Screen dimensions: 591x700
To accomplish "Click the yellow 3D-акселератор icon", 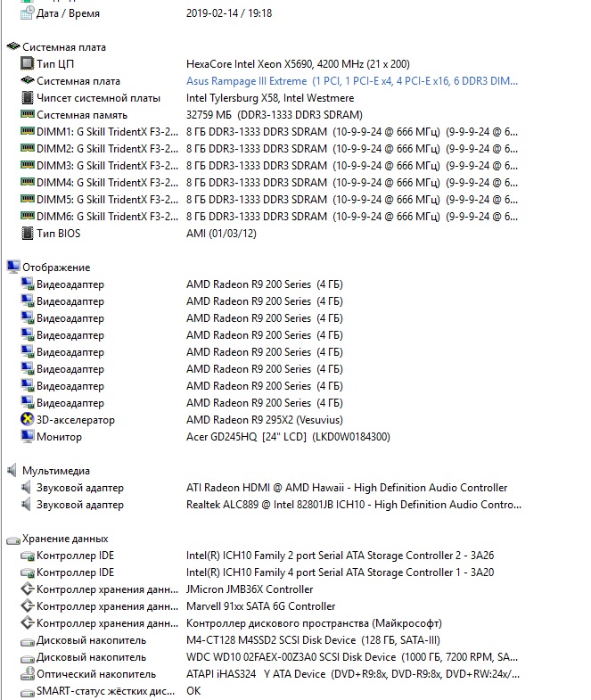I will pos(28,419).
